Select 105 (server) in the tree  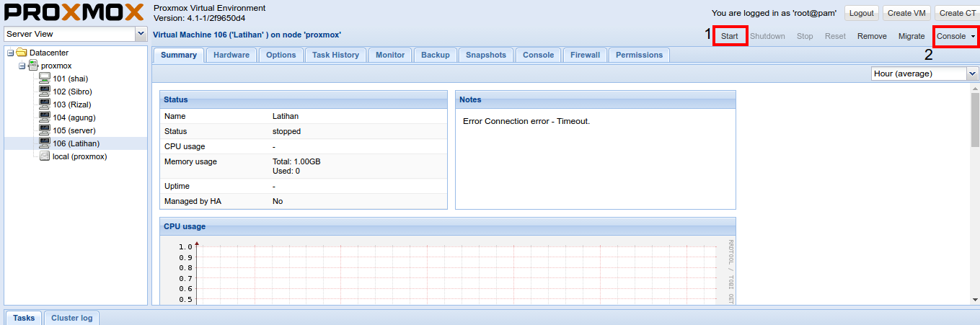[74, 130]
